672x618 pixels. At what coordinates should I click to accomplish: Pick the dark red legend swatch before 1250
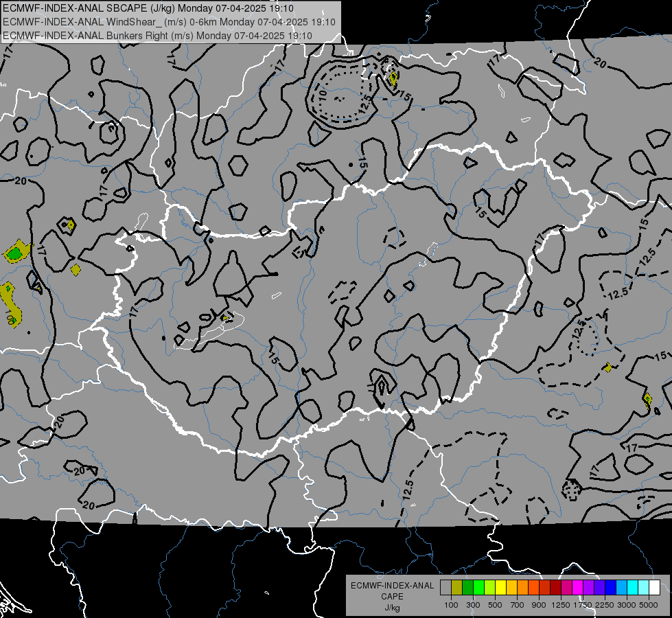click(555, 588)
